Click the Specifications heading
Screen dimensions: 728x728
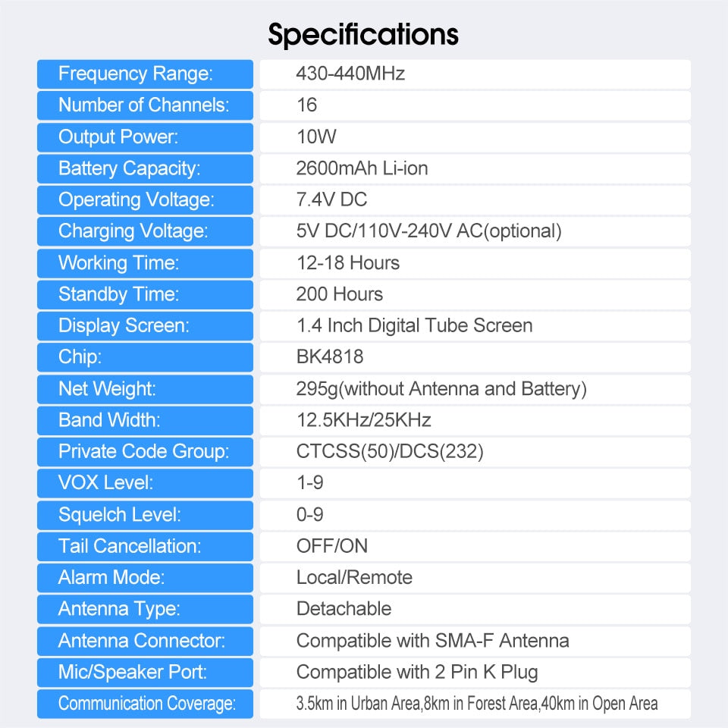click(363, 34)
